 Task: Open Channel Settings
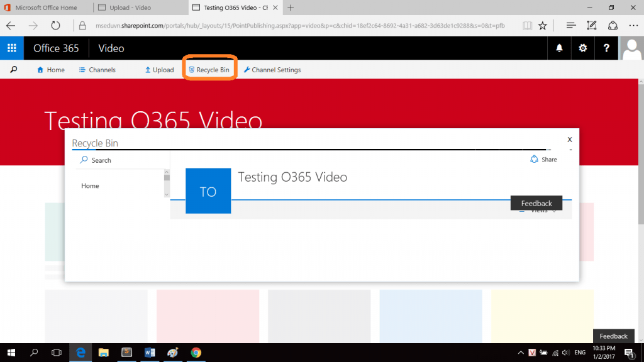(x=272, y=70)
